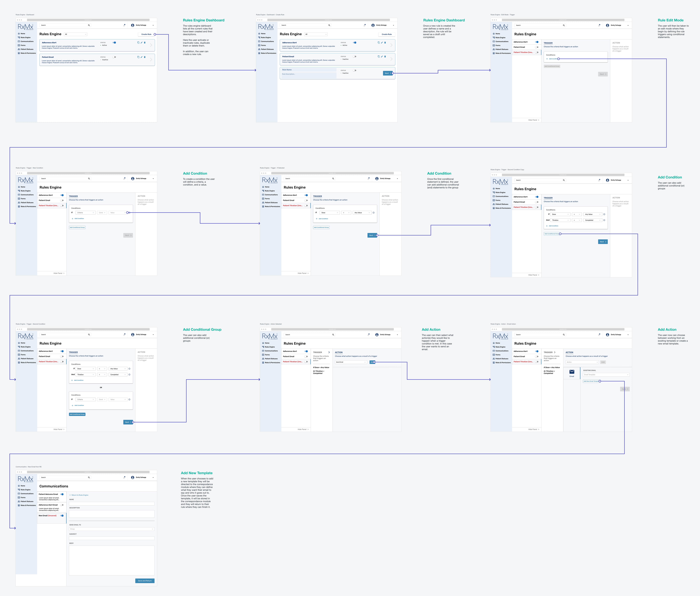
Task: Open Forms in sidebar, Rules Engine - Dashboard frame
Action: click(x=22, y=45)
